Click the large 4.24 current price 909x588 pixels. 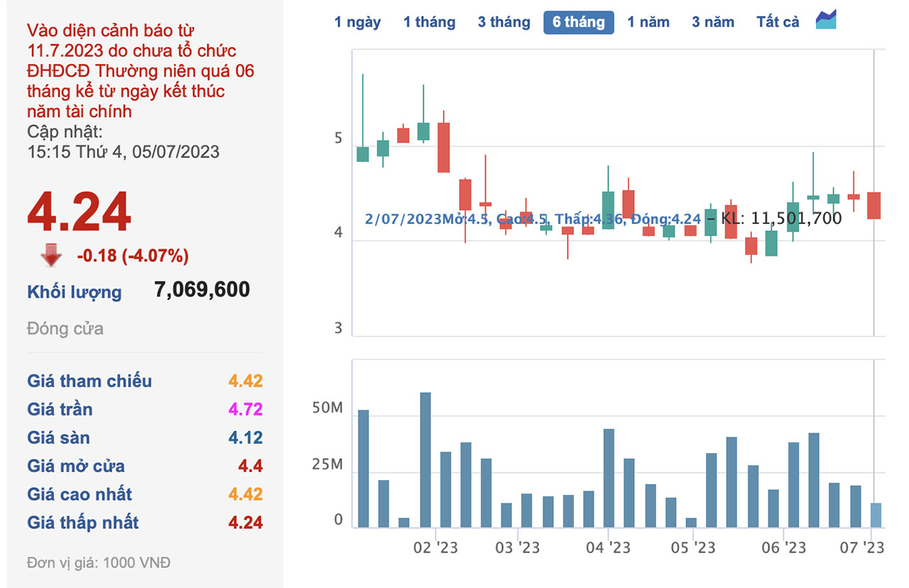(79, 212)
